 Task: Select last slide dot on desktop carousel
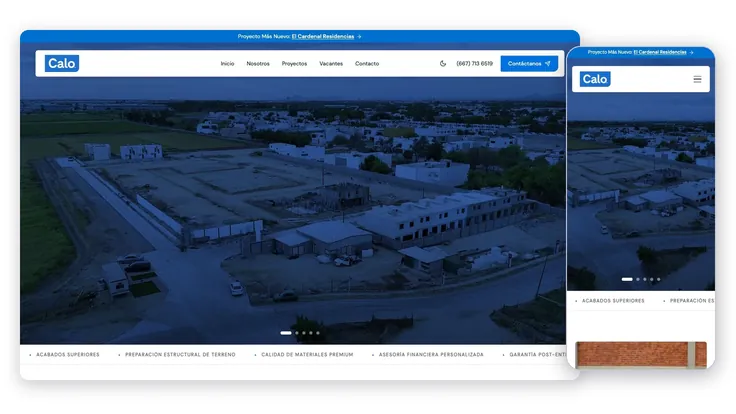[318, 333]
